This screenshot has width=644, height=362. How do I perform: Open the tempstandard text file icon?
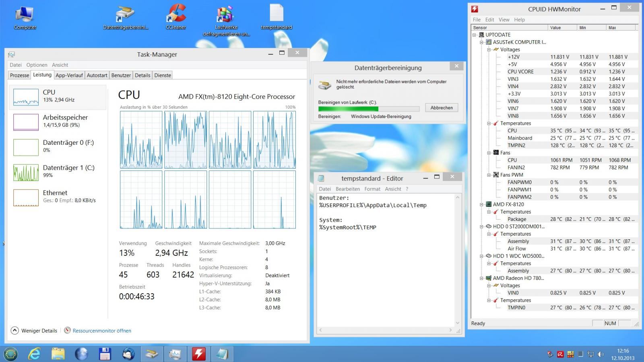[276, 18]
